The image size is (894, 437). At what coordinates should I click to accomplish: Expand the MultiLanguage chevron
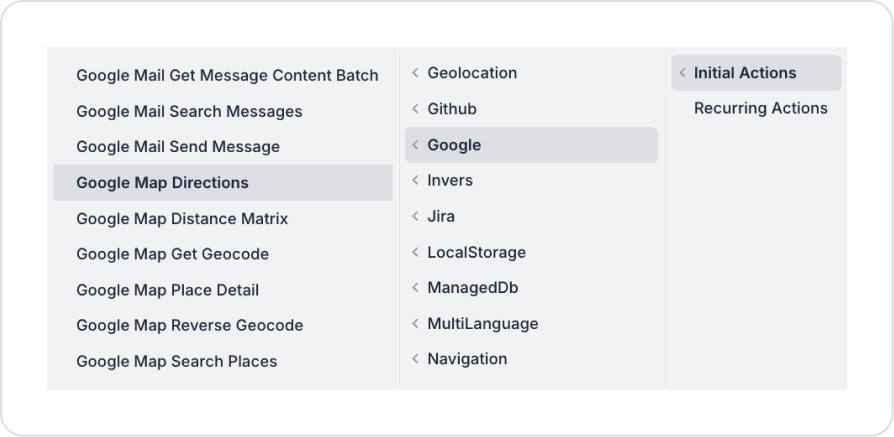click(x=415, y=324)
